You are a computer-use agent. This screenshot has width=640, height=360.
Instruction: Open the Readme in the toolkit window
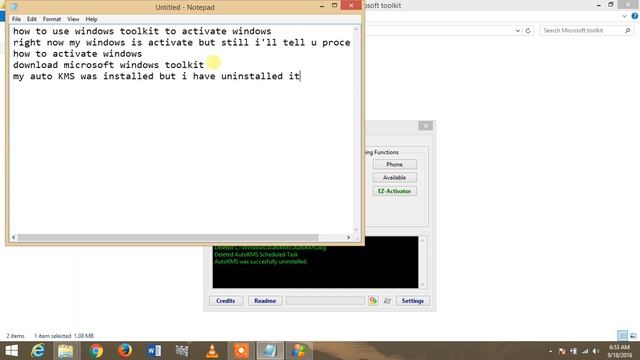click(265, 301)
